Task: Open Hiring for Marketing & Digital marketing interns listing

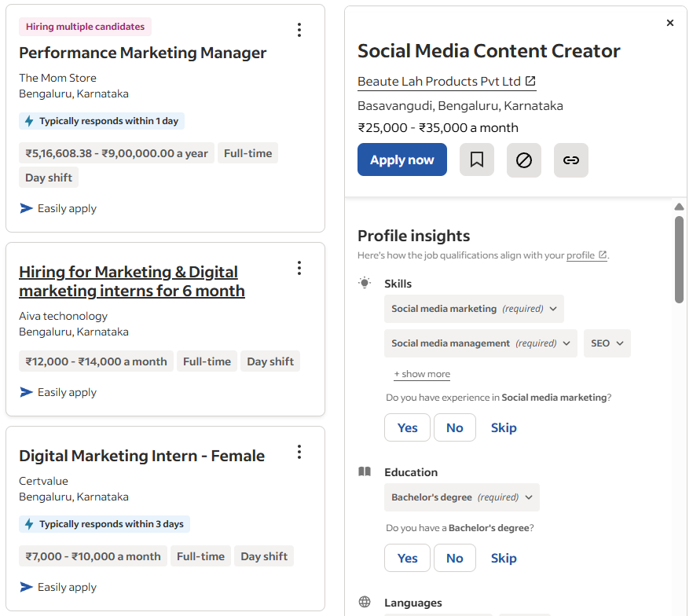Action: [x=132, y=281]
